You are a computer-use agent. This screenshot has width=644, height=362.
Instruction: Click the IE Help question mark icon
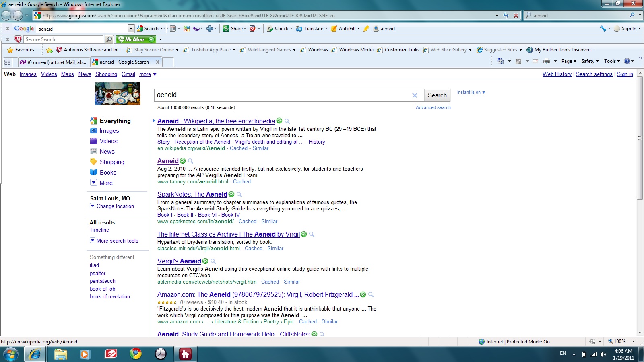(x=627, y=61)
